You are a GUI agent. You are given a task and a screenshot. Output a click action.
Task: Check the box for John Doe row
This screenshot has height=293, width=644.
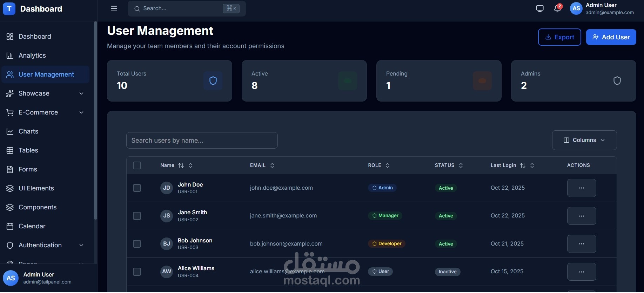pos(137,188)
